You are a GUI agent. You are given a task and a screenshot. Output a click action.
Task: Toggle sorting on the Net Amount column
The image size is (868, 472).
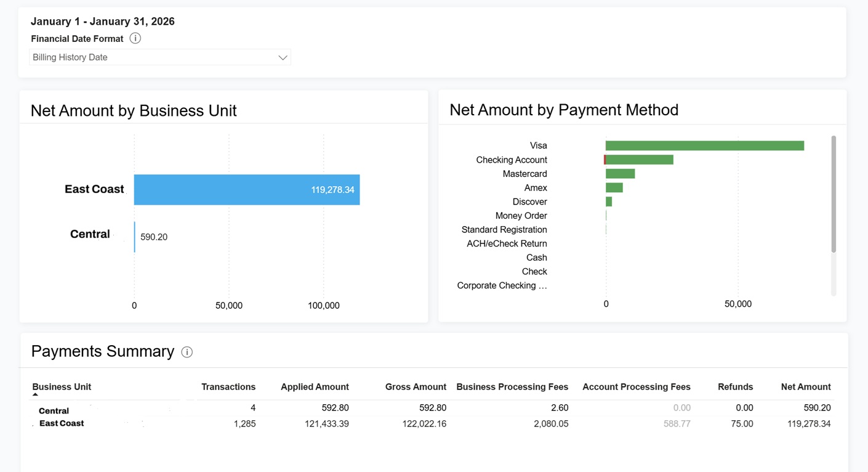coord(806,386)
